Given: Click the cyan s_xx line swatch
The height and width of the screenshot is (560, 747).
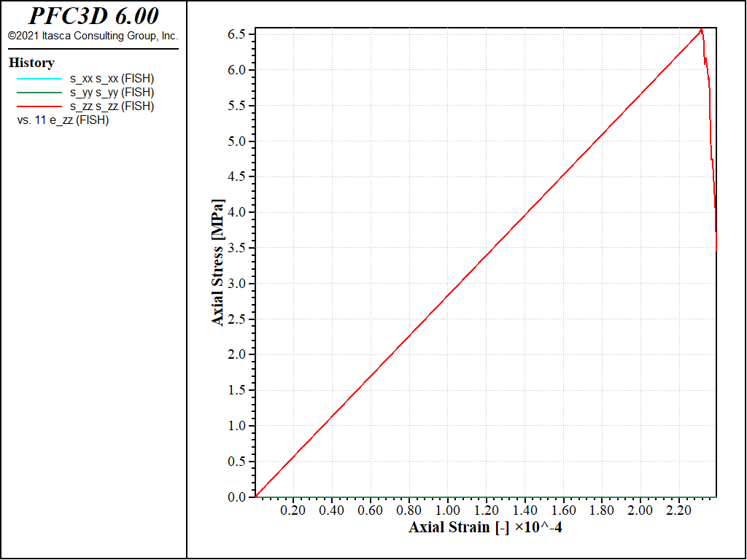Looking at the screenshot, I should (x=39, y=79).
